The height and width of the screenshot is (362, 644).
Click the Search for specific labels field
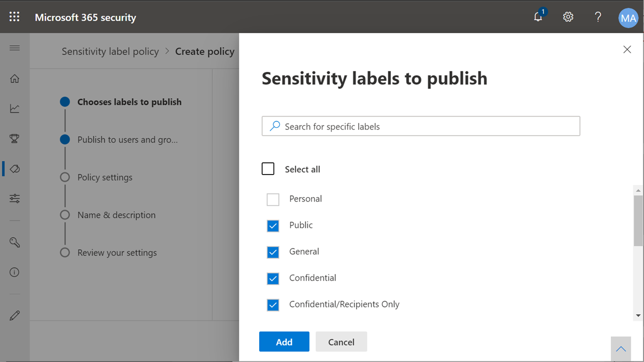(421, 126)
